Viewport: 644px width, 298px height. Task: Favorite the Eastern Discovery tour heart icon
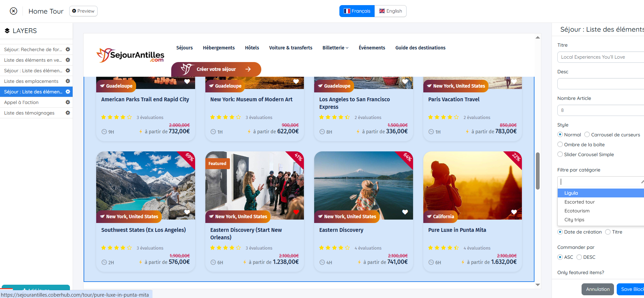click(x=405, y=212)
